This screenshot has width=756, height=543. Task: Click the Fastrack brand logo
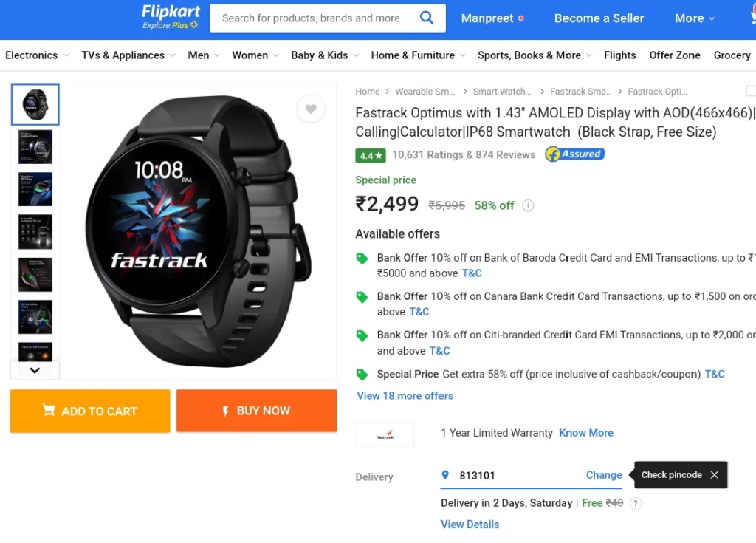coord(385,434)
